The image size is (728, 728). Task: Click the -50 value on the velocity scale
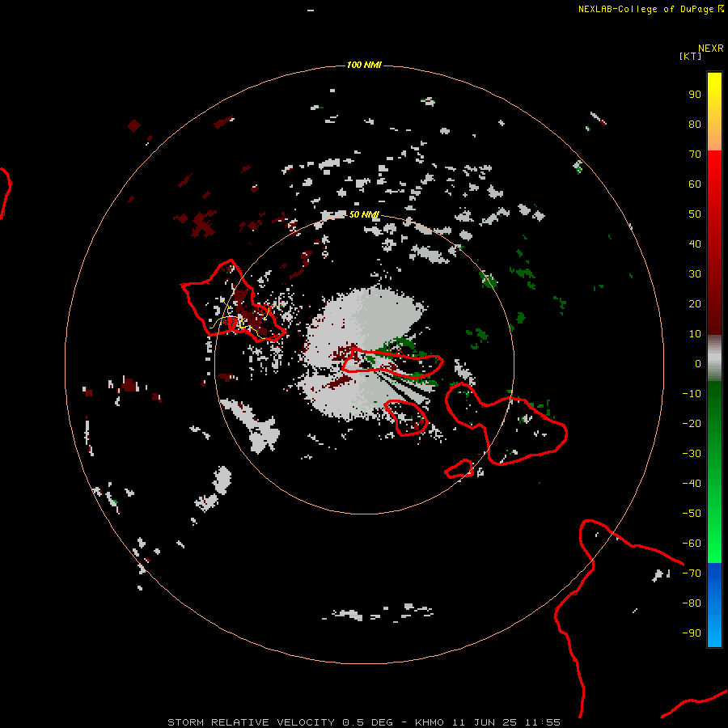click(x=692, y=513)
